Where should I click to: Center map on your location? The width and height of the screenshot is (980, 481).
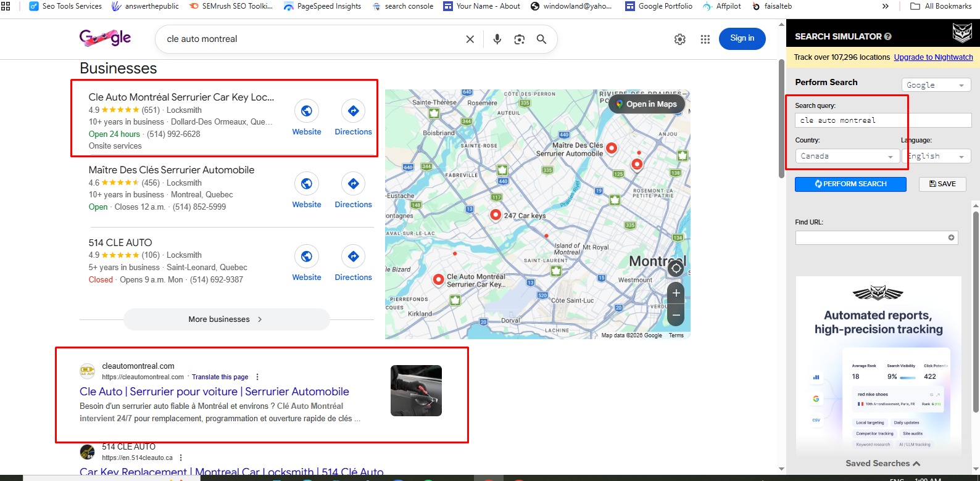pos(676,268)
